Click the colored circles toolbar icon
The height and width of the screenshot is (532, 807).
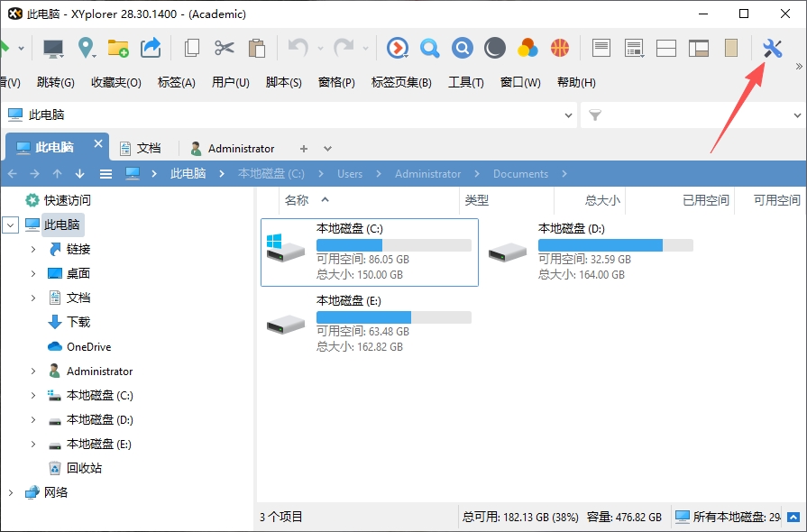tap(527, 49)
